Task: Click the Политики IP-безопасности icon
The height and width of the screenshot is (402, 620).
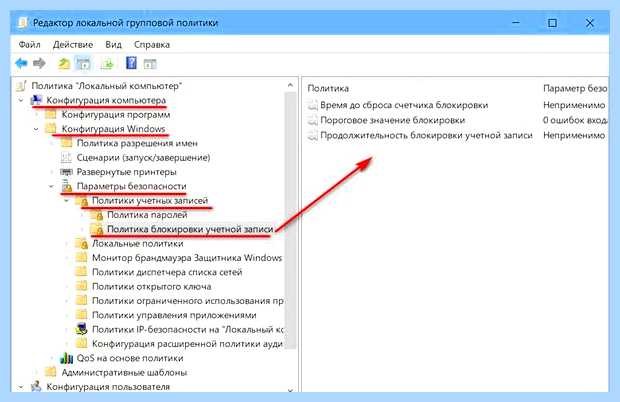Action: 81,329
